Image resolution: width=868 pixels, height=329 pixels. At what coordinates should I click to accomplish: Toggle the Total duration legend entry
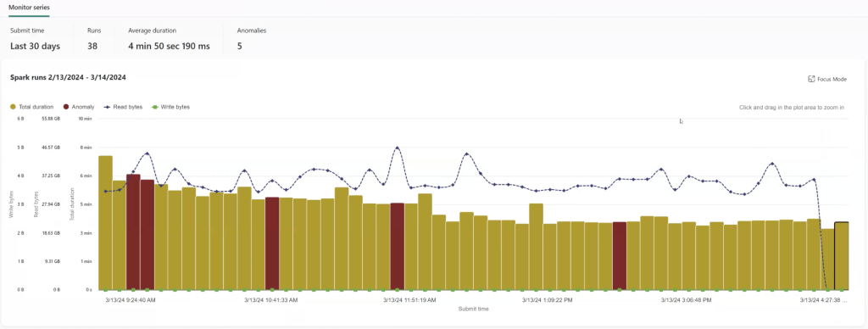pyautogui.click(x=32, y=107)
